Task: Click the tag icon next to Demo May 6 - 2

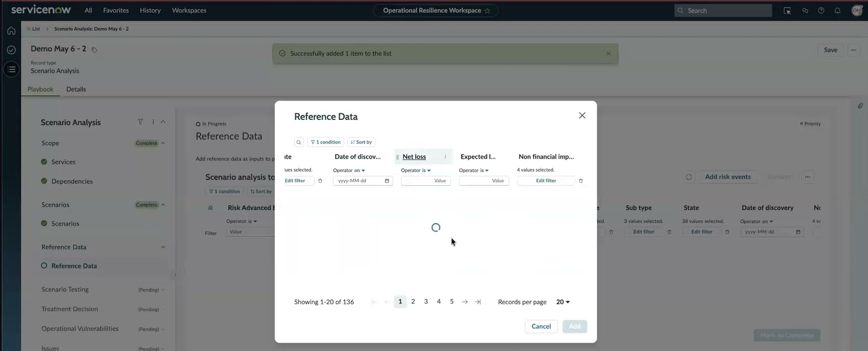Action: pyautogui.click(x=94, y=50)
